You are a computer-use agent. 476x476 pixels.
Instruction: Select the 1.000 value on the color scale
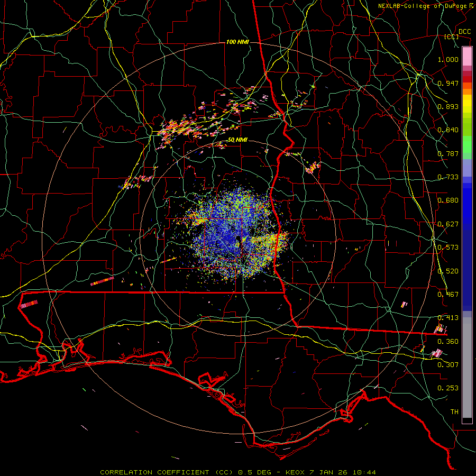pos(448,59)
